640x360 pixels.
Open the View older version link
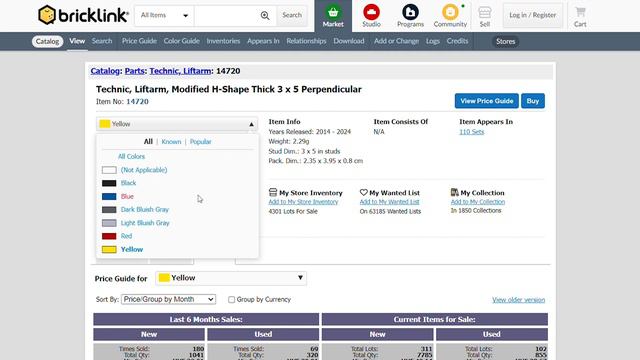tap(518, 300)
